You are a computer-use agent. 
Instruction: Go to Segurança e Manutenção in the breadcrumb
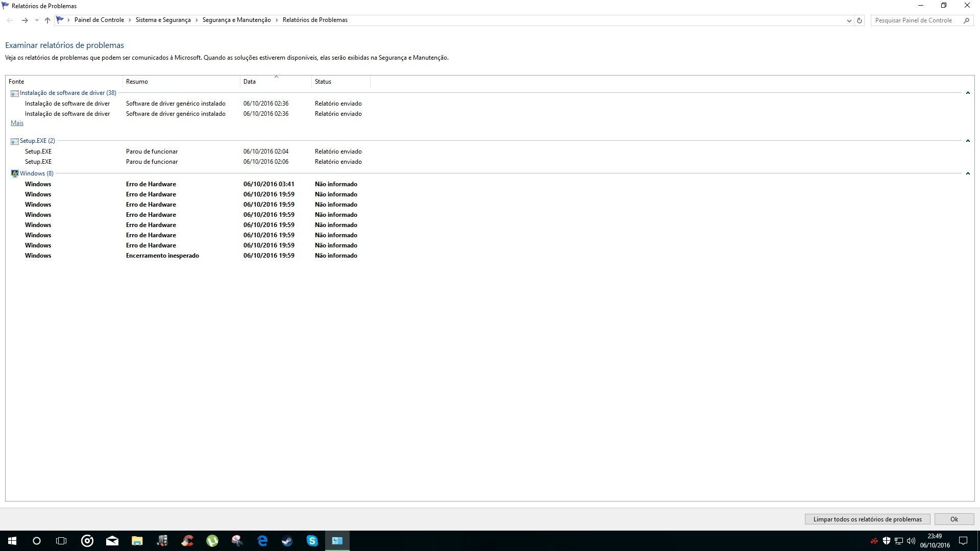pyautogui.click(x=236, y=20)
